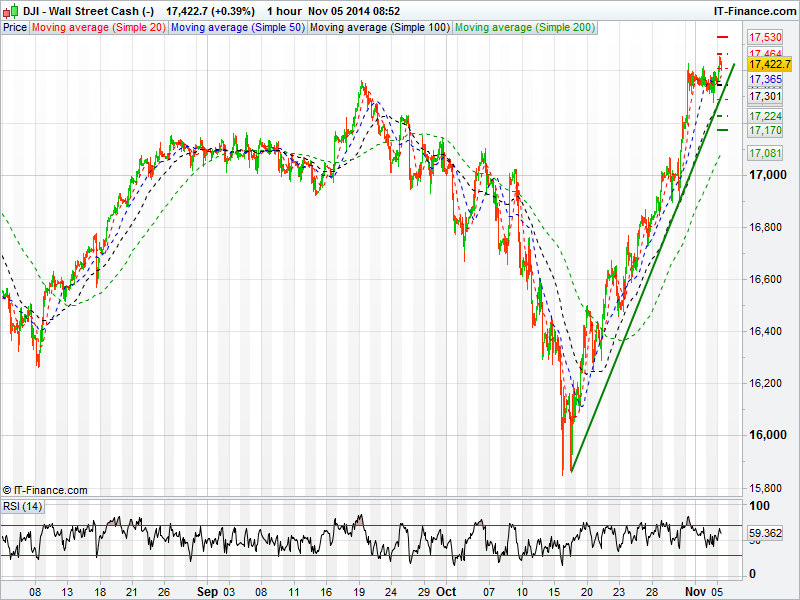Select Moving average (Simple 200) legend
This screenshot has width=800, height=600.
point(525,28)
